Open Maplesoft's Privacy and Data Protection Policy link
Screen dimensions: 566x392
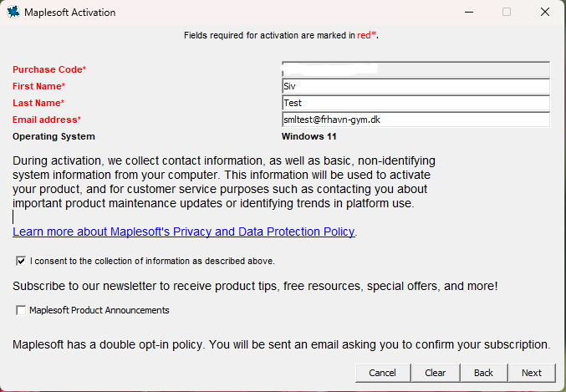click(x=184, y=232)
